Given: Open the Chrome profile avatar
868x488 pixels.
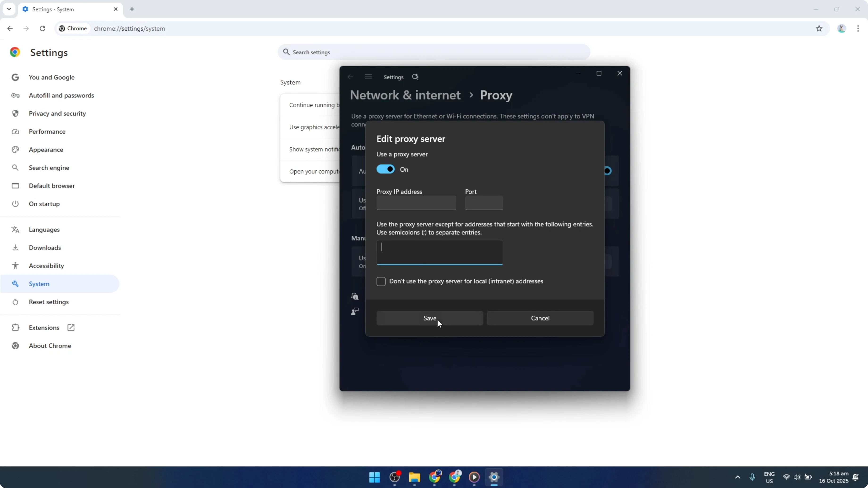Looking at the screenshot, I should (x=841, y=29).
